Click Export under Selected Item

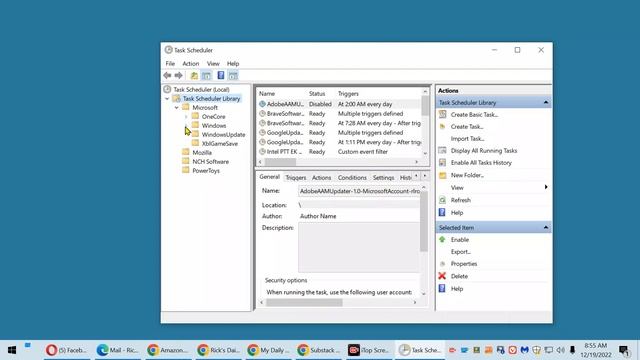tap(461, 252)
